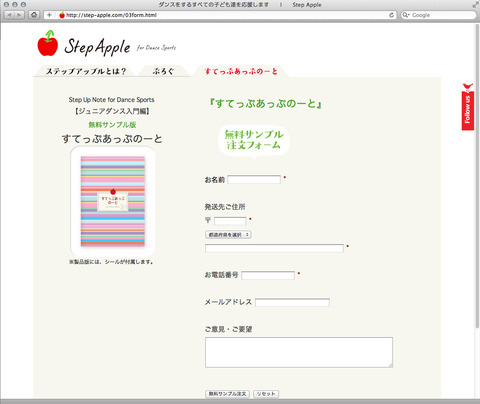Viewport: 480px width, 404px height.
Task: Submit with the 無料サンプル注文 button
Action: tap(227, 394)
